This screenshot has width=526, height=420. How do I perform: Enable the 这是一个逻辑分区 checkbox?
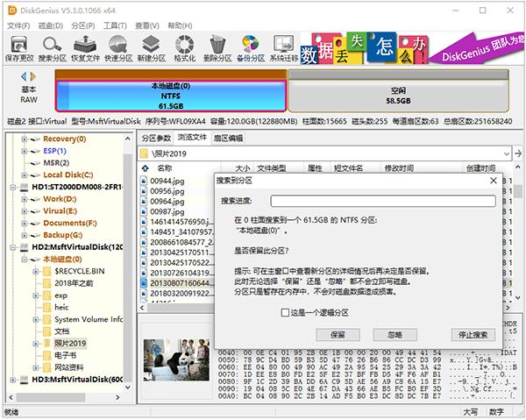285,313
